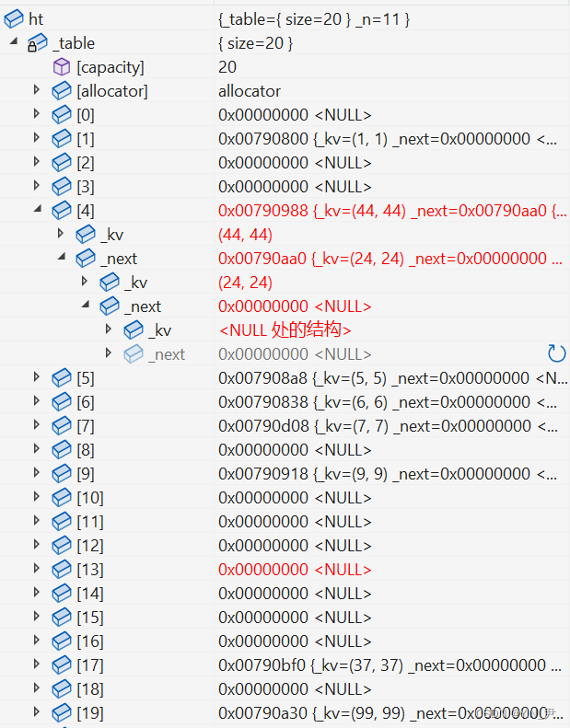Click the [13] element cube icon
This screenshot has height=728, width=570.
click(62, 570)
